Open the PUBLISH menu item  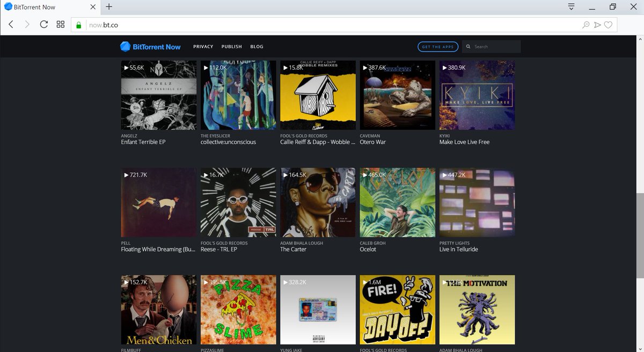[x=232, y=47]
